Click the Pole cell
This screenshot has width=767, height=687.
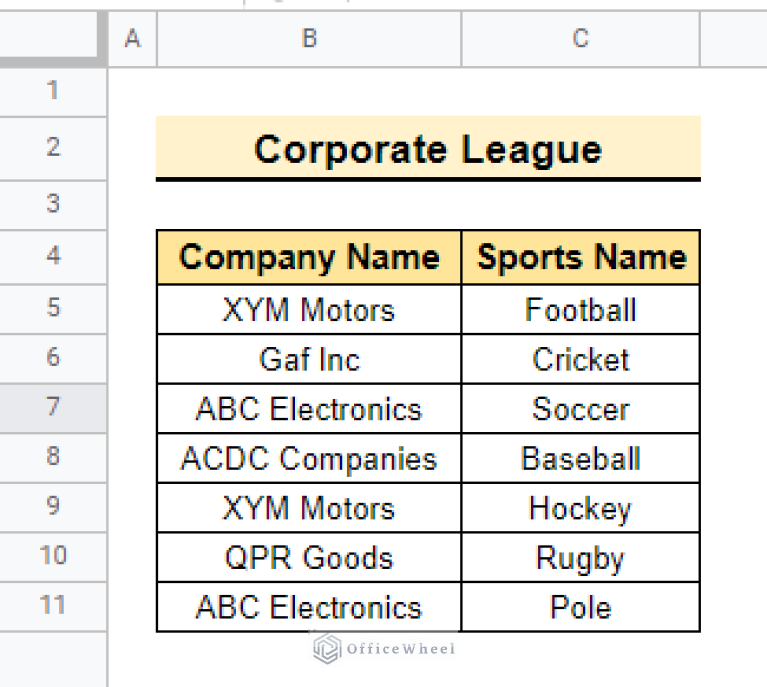(x=581, y=607)
